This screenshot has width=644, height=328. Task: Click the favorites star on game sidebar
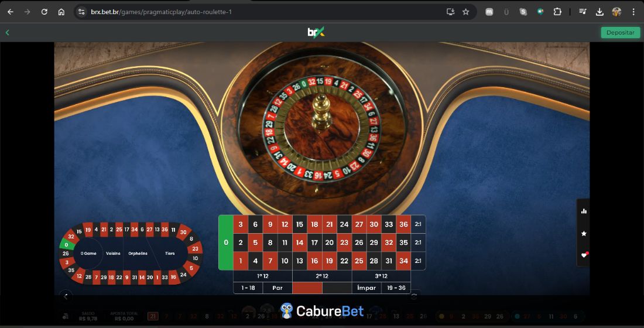pyautogui.click(x=584, y=234)
